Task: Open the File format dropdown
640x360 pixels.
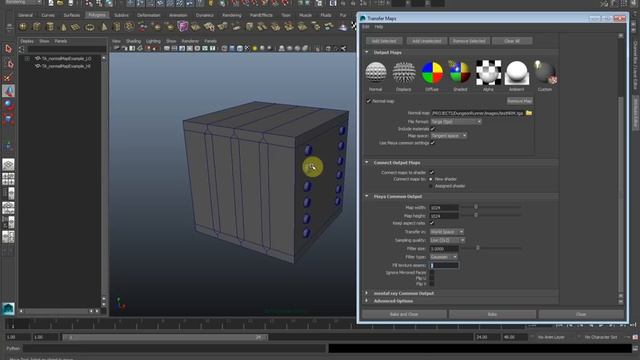Action: (x=456, y=122)
